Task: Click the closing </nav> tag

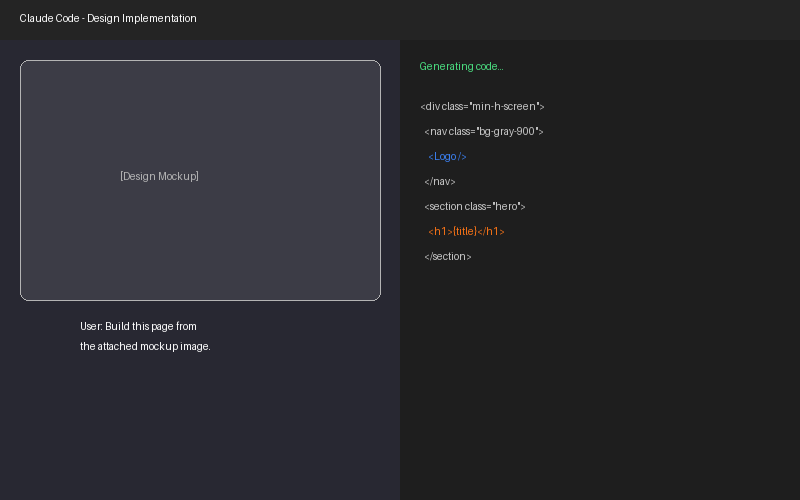Action: pyautogui.click(x=440, y=182)
